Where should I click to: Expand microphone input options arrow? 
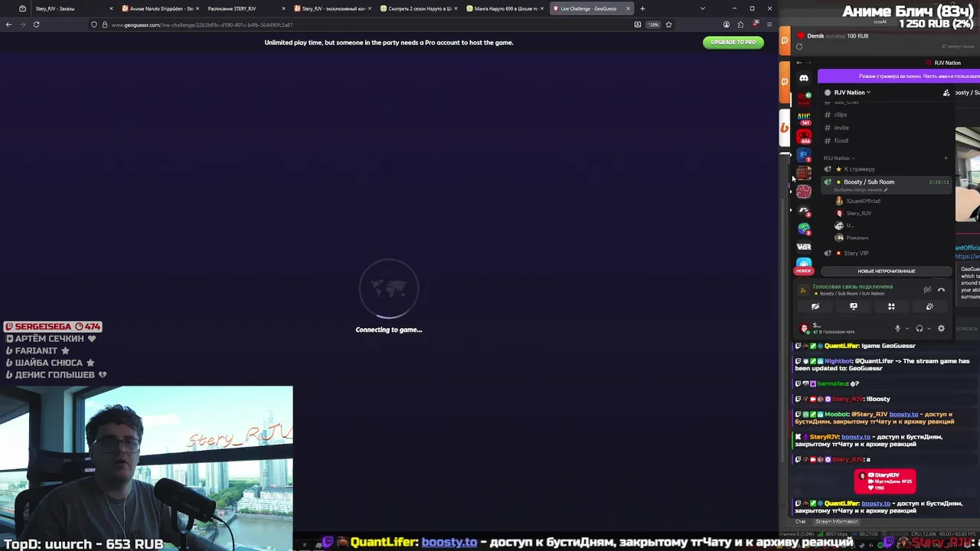[x=907, y=328]
